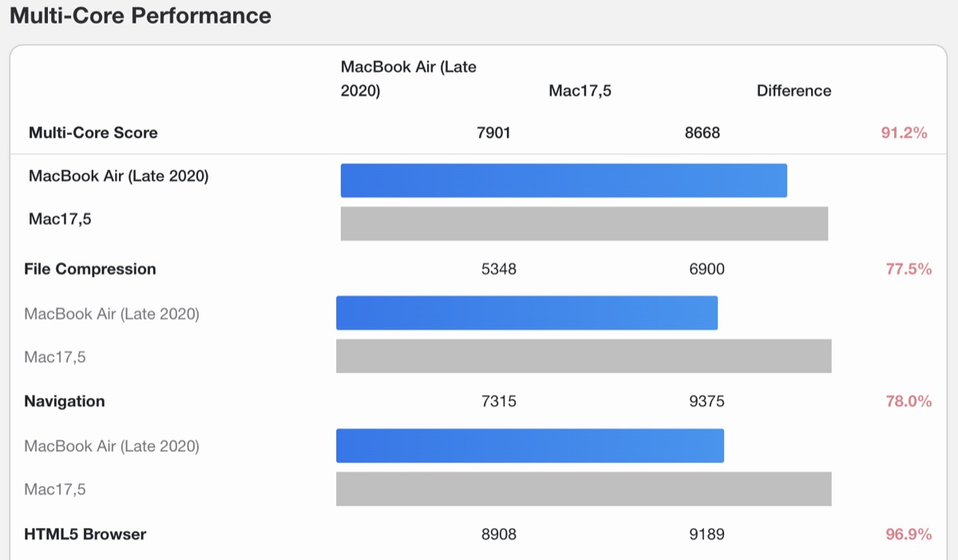The image size is (958, 560).
Task: Select the HTML5 Browser label
Action: click(85, 534)
